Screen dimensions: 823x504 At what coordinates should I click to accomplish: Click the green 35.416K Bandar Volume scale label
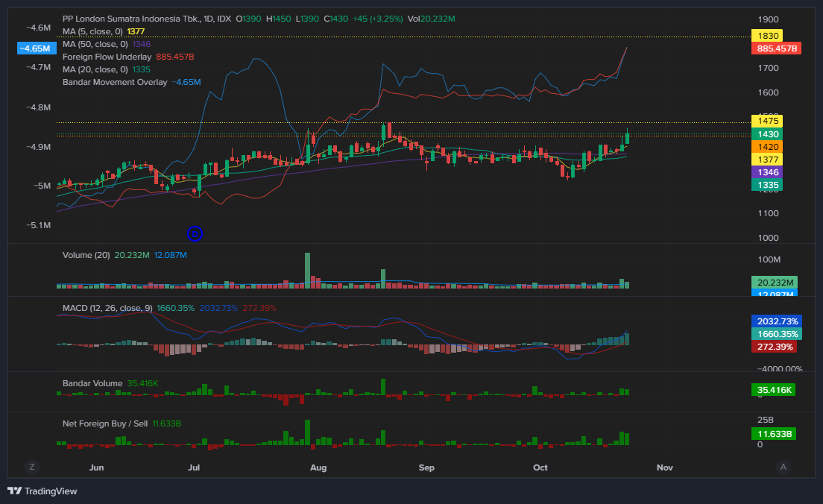click(773, 389)
